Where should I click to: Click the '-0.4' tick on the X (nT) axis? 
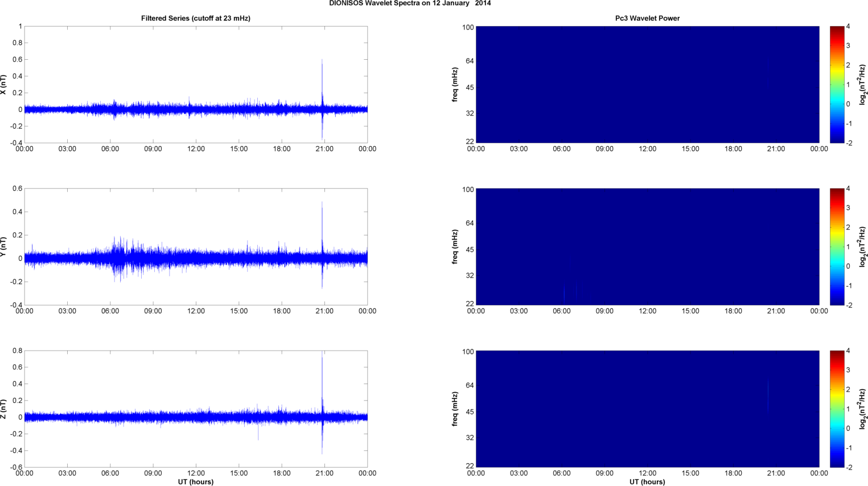[16, 143]
